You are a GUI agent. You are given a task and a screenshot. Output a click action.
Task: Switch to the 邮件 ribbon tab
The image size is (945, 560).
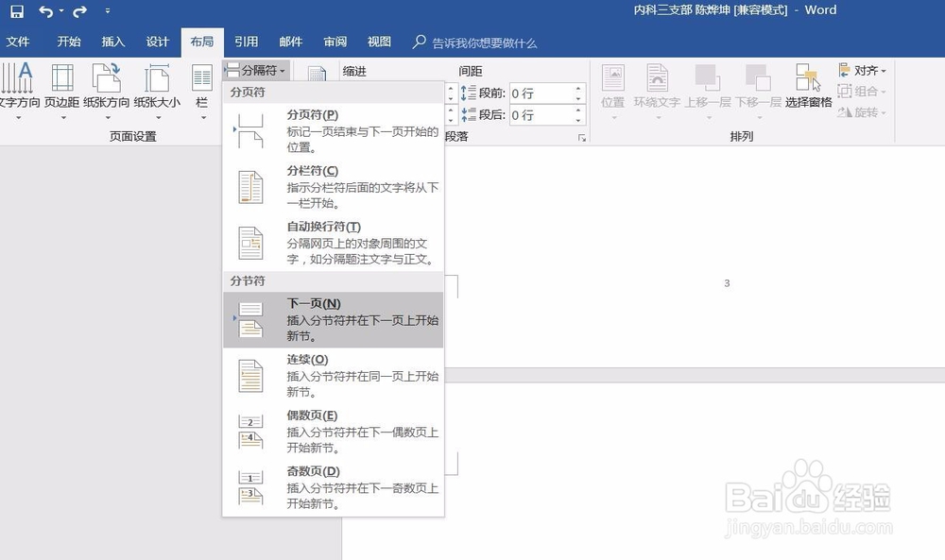point(290,42)
